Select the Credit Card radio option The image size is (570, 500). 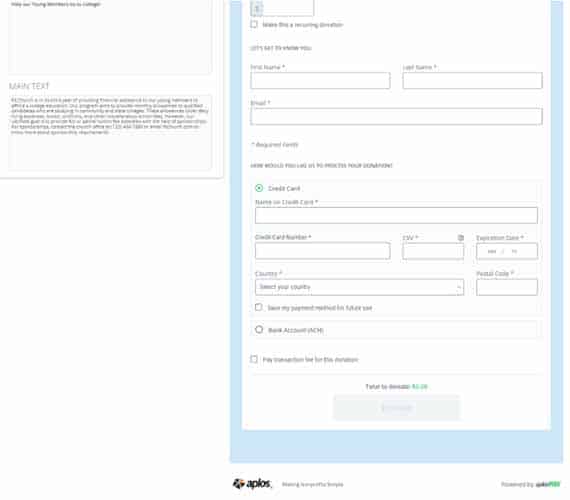coord(259,188)
